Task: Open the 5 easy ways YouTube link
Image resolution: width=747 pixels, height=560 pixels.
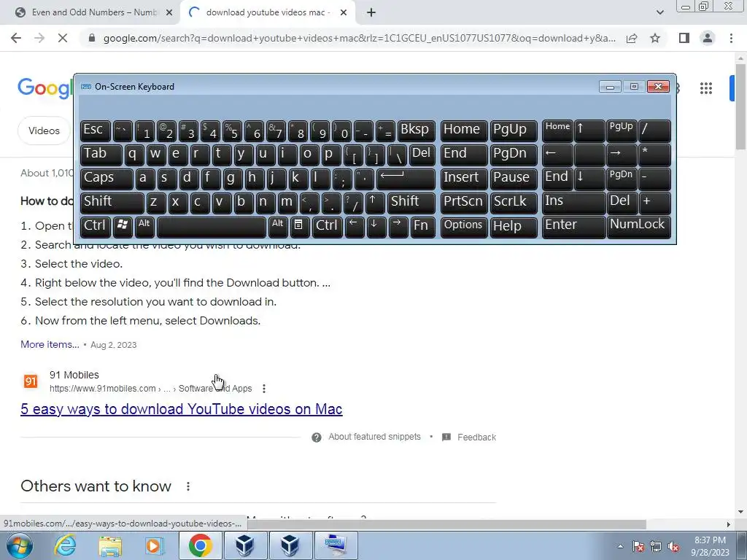Action: click(182, 409)
